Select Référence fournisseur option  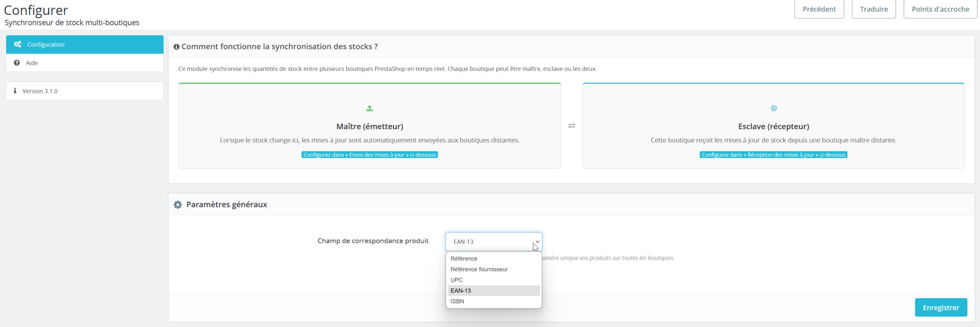(x=494, y=269)
